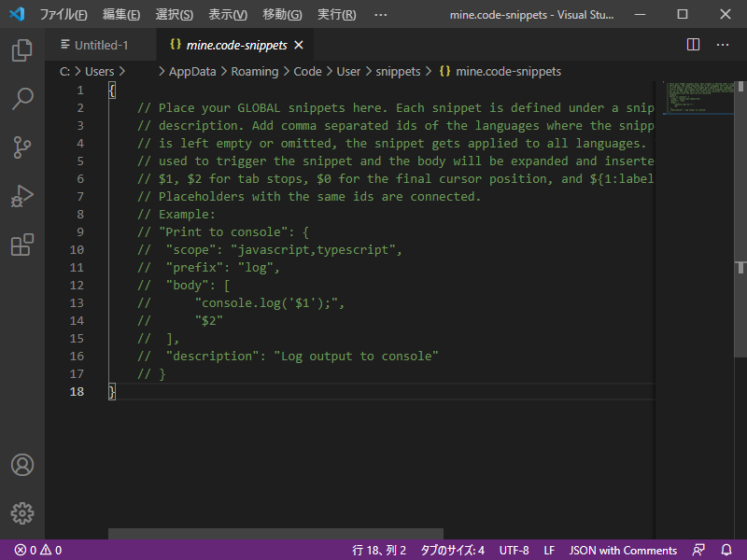Click the "scope": "javascript,typescript" line
The image size is (747, 560).
point(270,249)
